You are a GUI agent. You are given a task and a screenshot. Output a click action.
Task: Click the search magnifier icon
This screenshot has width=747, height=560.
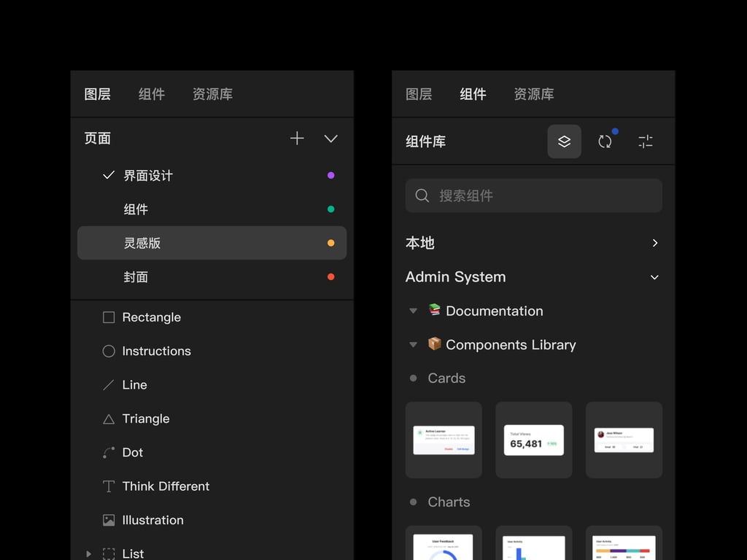[x=422, y=195]
